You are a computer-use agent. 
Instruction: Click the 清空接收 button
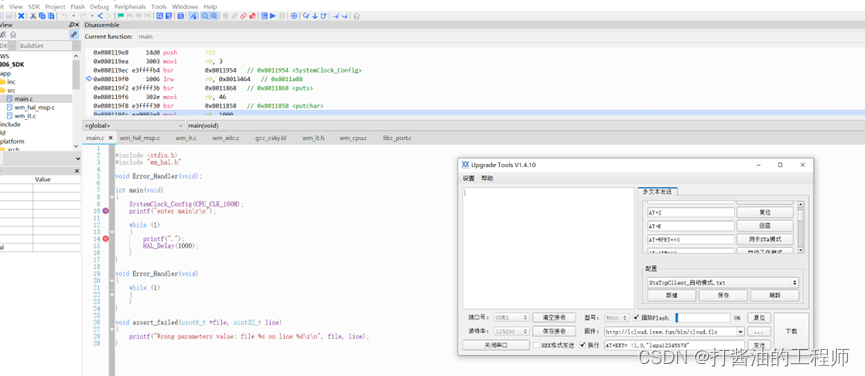pyautogui.click(x=554, y=318)
